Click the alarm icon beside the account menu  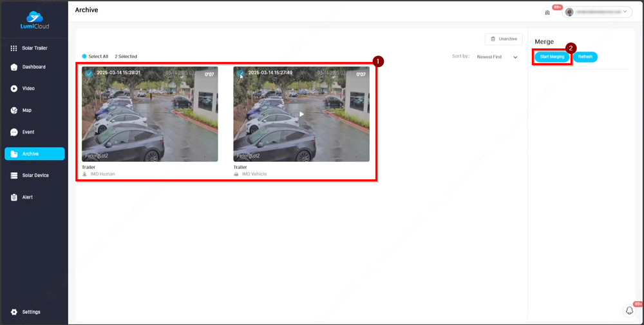[547, 12]
